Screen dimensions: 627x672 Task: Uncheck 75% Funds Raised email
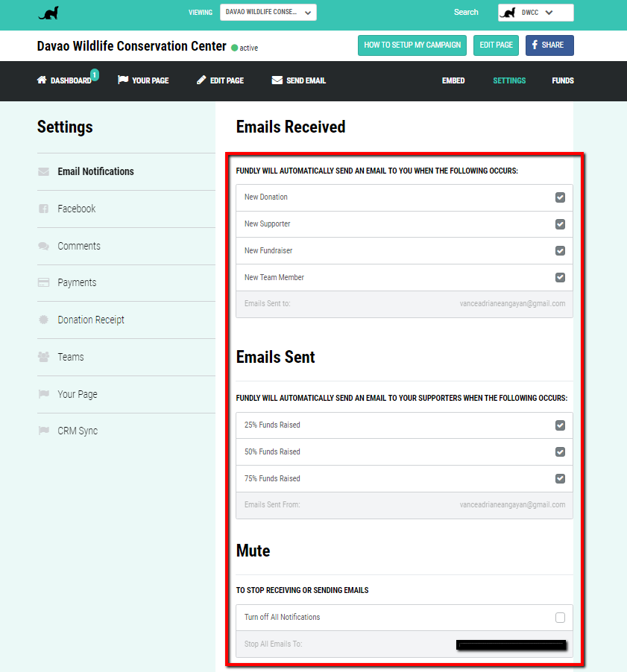coord(560,478)
